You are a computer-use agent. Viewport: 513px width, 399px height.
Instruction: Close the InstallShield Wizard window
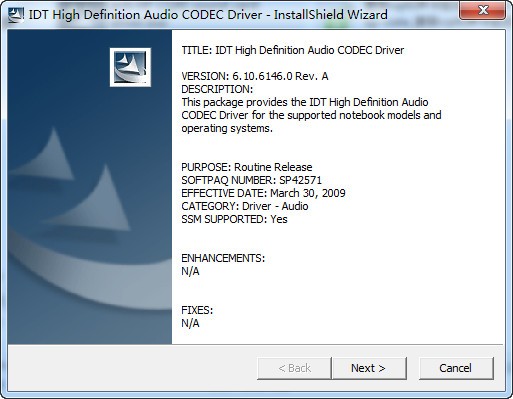point(482,11)
